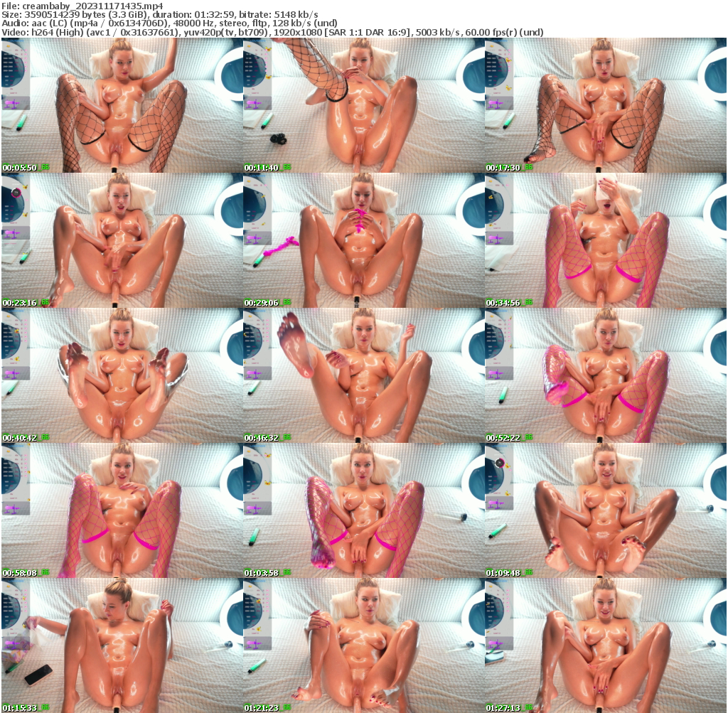Click the timestamp label 01:15:33
The width and height of the screenshot is (728, 713).
point(19,706)
